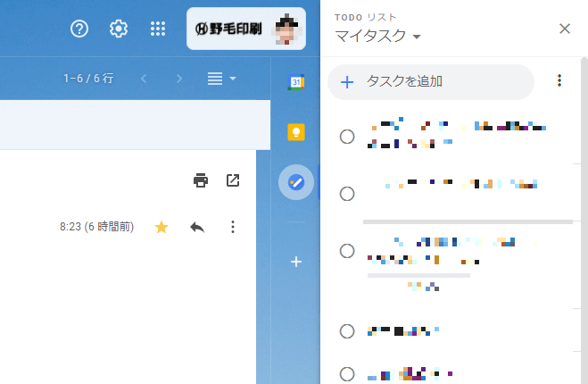This screenshot has height=384, width=588.
Task: Mark the second task as complete
Action: coord(347,194)
